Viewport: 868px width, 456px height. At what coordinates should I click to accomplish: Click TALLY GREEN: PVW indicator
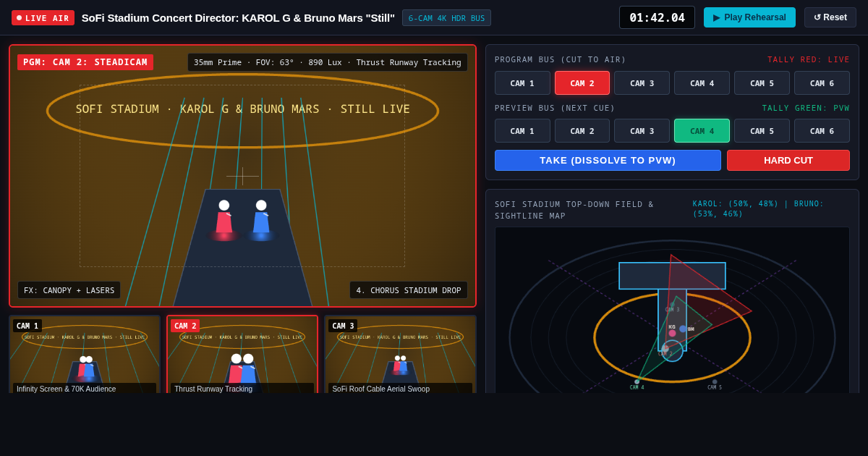806,108
